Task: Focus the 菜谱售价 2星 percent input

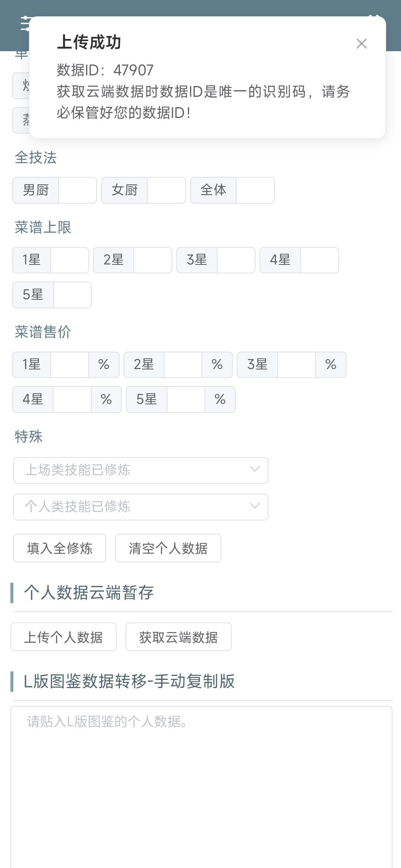Action: (x=183, y=365)
